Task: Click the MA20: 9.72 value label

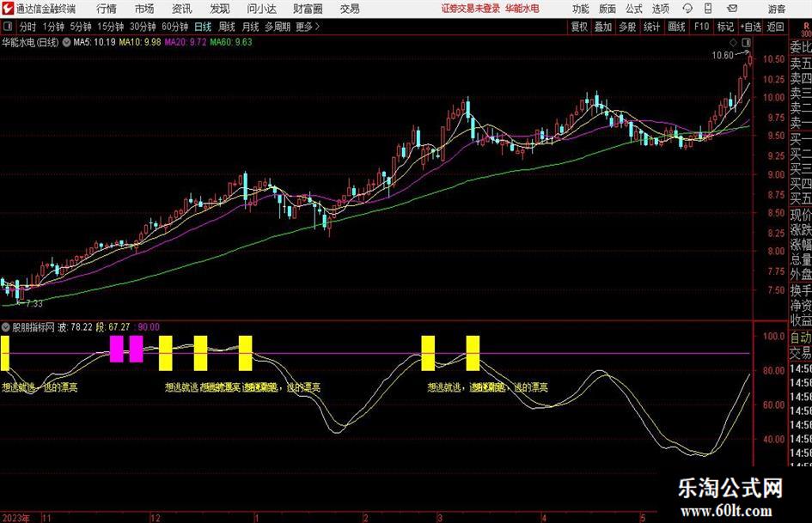Action: tap(186, 42)
